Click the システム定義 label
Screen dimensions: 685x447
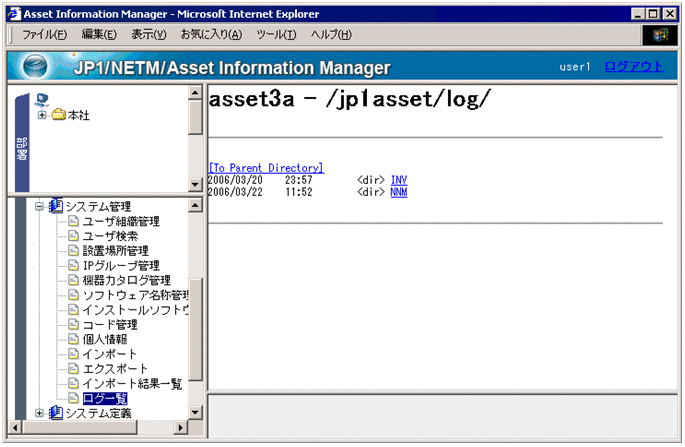point(98,412)
